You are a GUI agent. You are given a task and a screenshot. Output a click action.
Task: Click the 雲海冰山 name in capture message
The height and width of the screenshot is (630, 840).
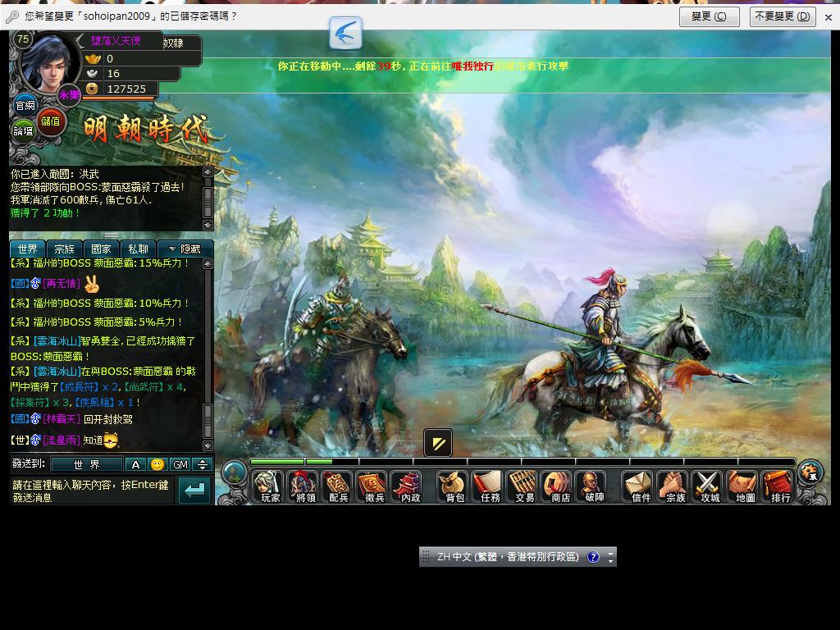57,340
